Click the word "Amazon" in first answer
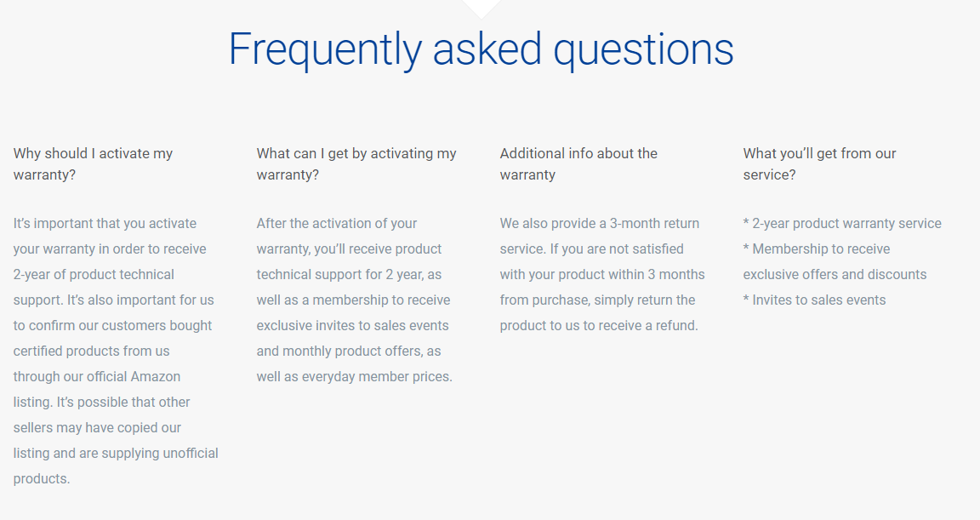Screen dimensions: 980x520 tap(156, 376)
